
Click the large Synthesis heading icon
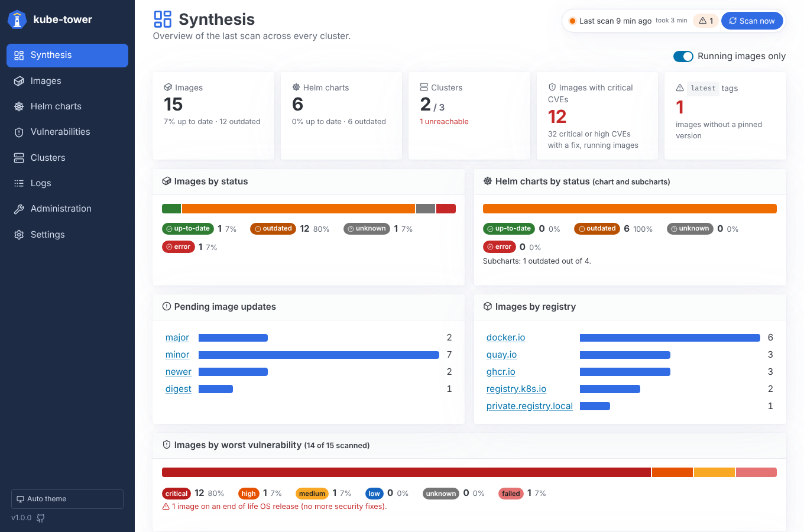tap(163, 19)
